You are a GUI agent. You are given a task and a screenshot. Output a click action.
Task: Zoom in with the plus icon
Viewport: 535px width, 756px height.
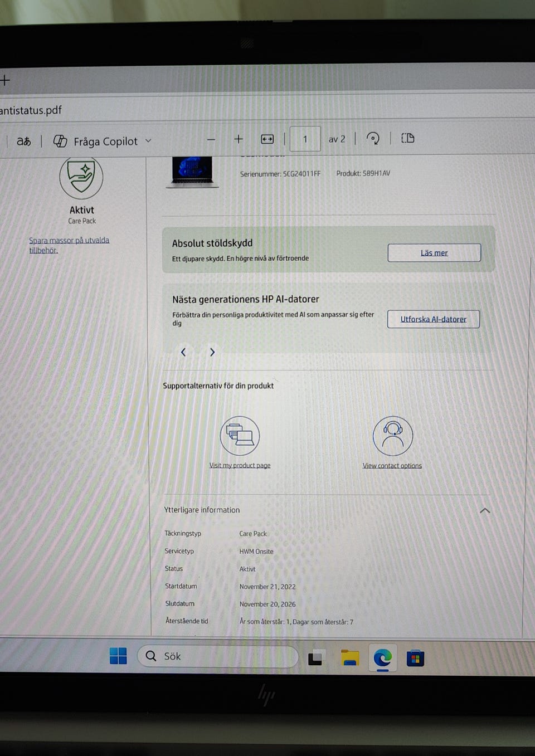(239, 139)
